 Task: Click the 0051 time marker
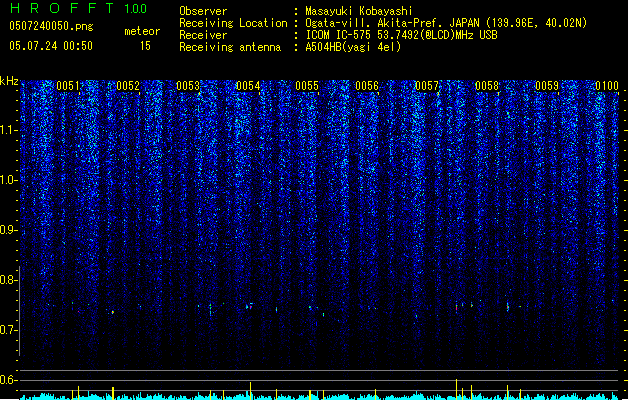coord(68,86)
